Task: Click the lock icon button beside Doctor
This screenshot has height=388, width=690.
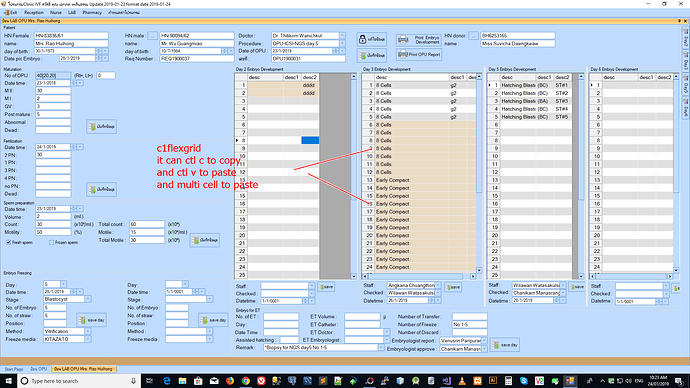Action: tap(372, 39)
